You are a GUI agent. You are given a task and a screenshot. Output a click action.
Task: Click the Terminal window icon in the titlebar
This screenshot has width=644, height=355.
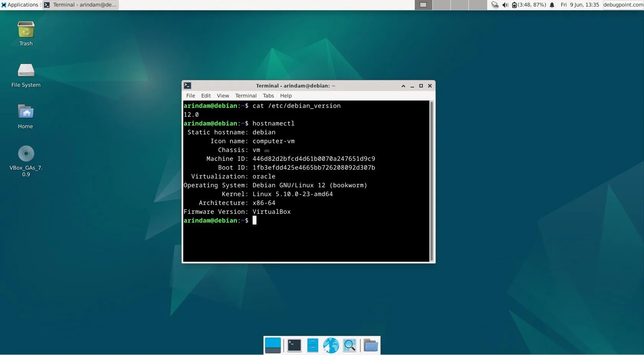[188, 86]
